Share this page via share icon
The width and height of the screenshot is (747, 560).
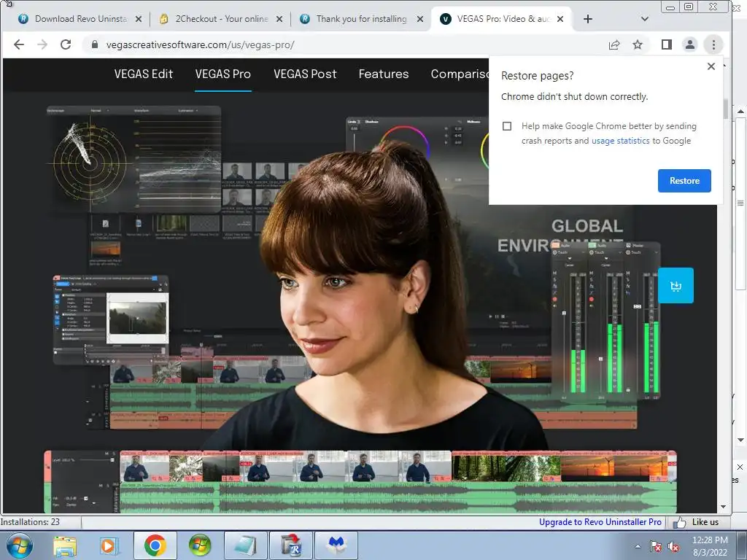point(614,44)
